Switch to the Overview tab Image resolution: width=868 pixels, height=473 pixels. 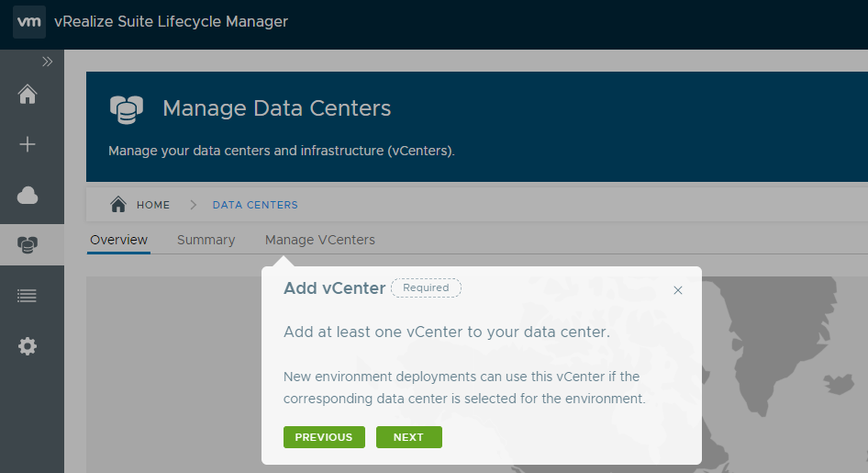point(118,240)
